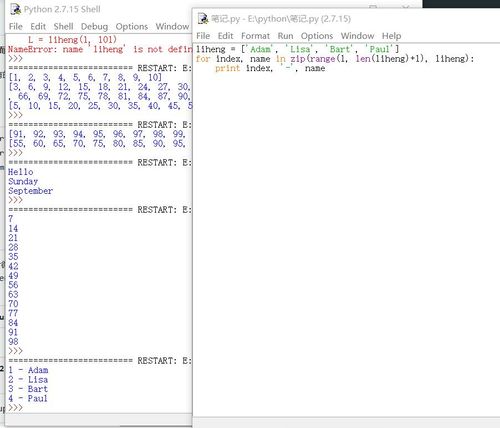Open the Help menu in editor
Screen dimensions: 500x428
pos(391,36)
